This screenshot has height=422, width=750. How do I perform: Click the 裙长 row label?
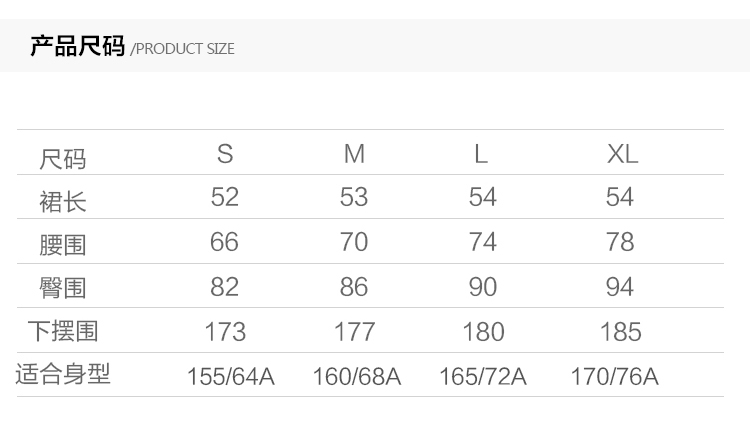pos(63,201)
